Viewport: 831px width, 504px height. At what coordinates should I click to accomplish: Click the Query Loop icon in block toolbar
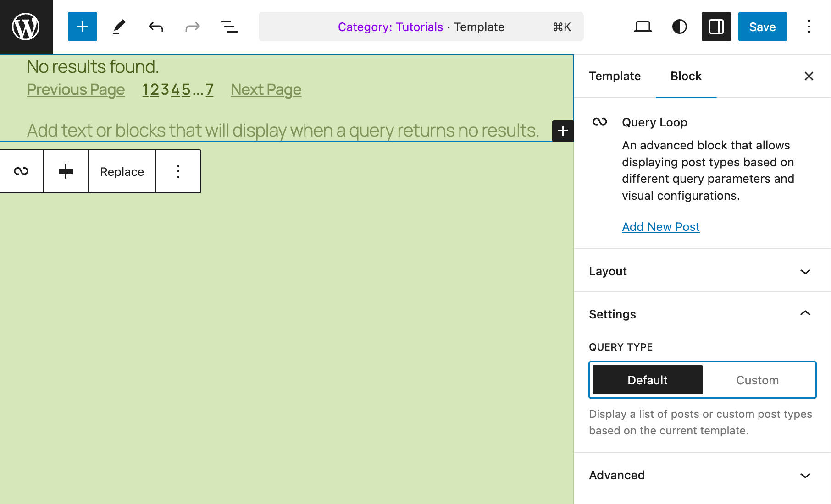[x=21, y=171]
